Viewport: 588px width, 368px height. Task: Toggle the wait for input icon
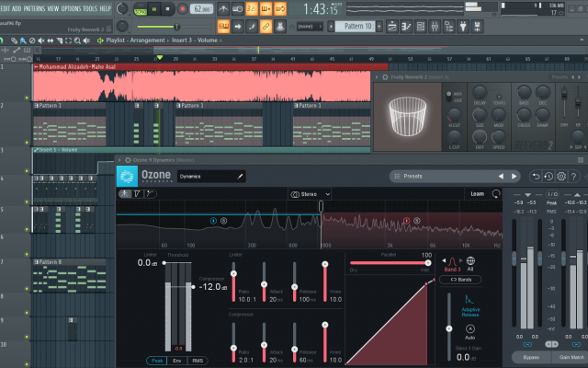238,8
